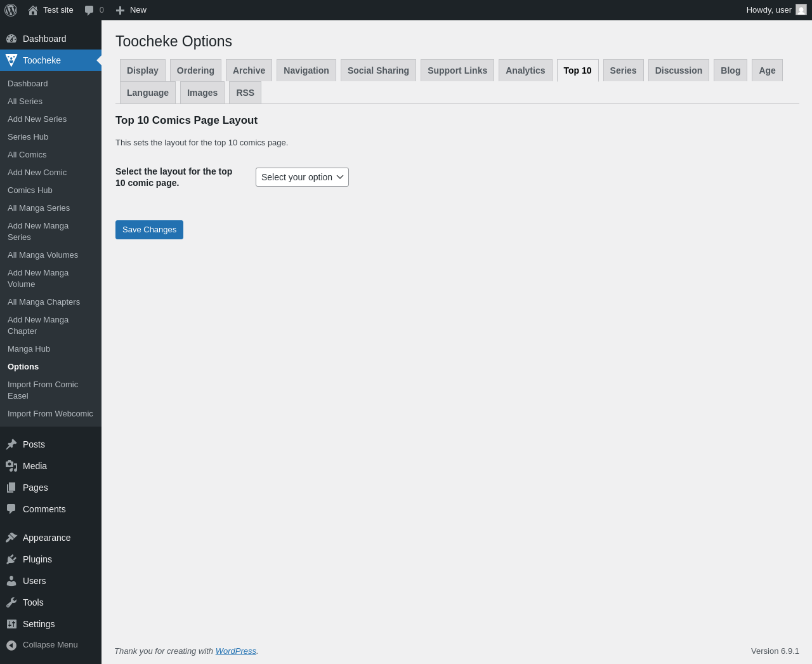Select the Social Sharing tab
The width and height of the screenshot is (812, 664).
[x=378, y=70]
